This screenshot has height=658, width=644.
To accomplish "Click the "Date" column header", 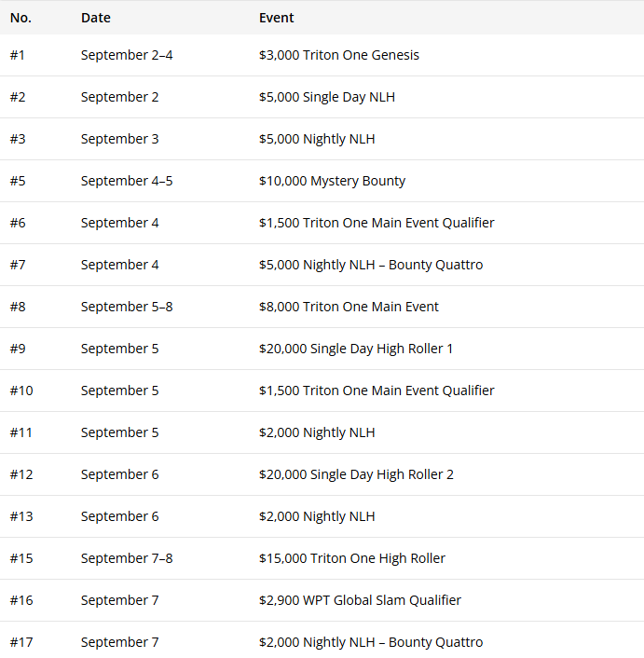I will coord(95,18).
